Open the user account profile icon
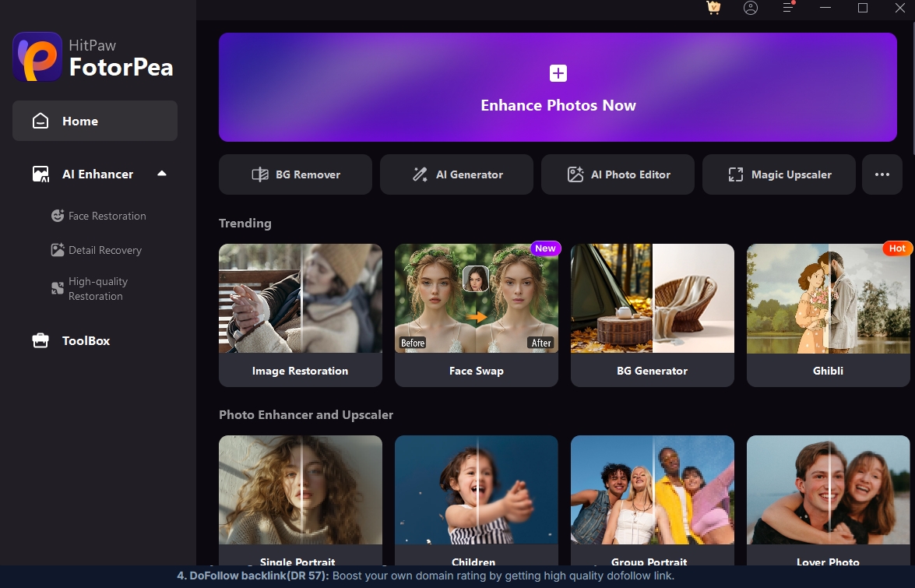Viewport: 915px width, 588px height. pyautogui.click(x=751, y=8)
